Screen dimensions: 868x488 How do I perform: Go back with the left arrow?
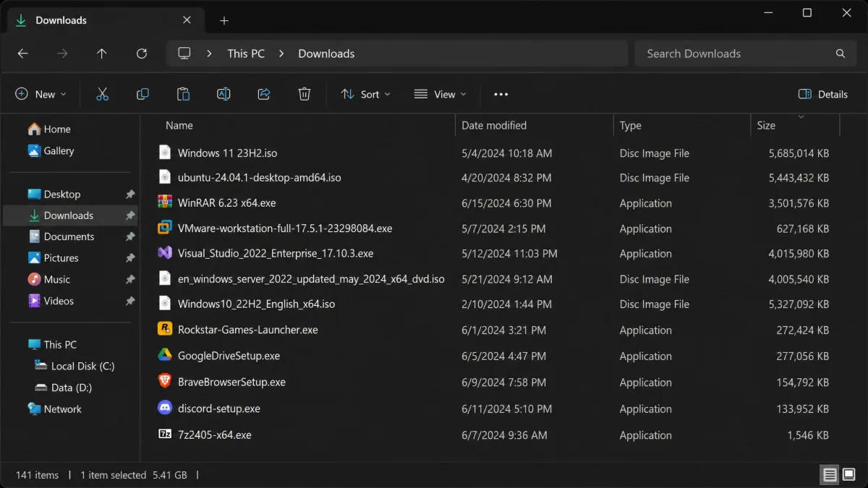[x=22, y=53]
